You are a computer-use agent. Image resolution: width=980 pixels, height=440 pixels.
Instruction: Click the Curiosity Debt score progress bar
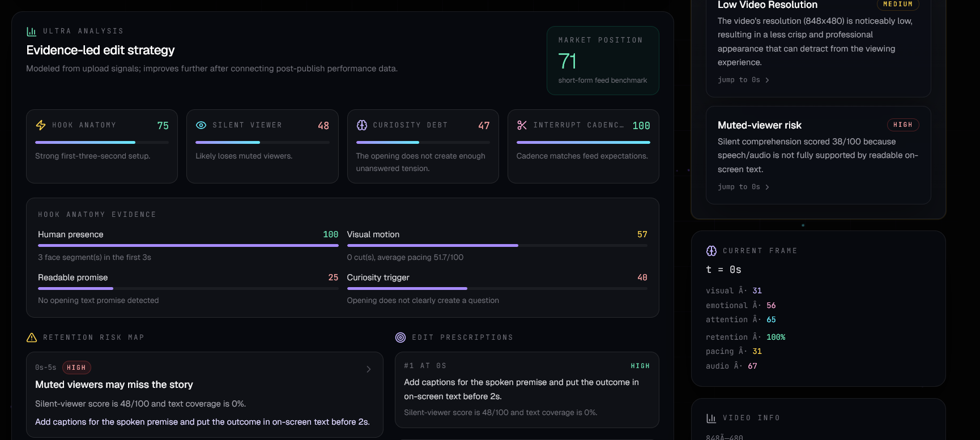click(423, 142)
